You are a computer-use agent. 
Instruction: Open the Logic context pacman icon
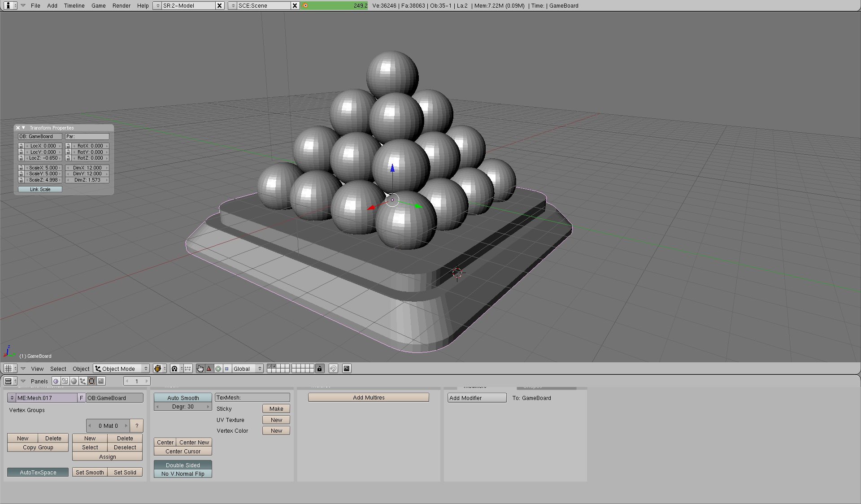tap(56, 381)
